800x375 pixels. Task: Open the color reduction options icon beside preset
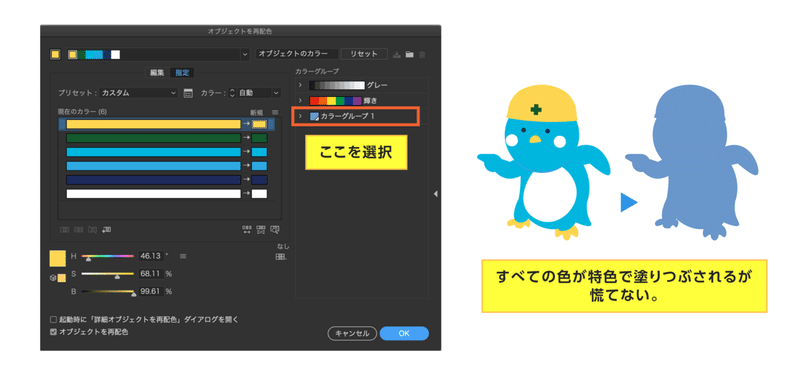point(188,93)
